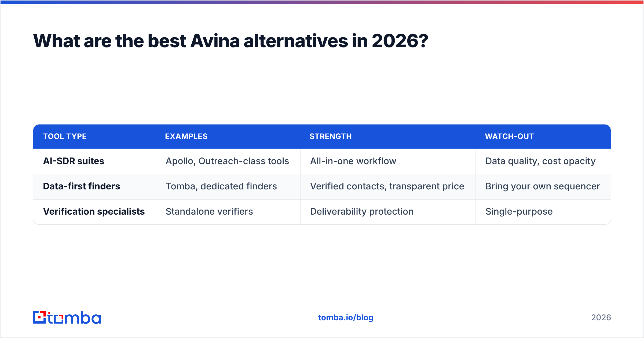Click the 'STRENGTH' column header
This screenshot has height=338, width=644.
331,136
